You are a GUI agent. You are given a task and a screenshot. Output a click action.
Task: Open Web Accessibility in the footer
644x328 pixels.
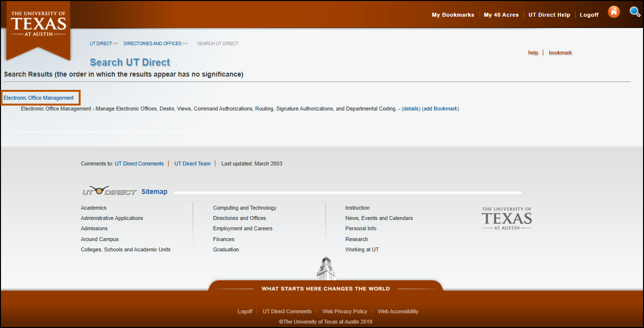(x=398, y=311)
